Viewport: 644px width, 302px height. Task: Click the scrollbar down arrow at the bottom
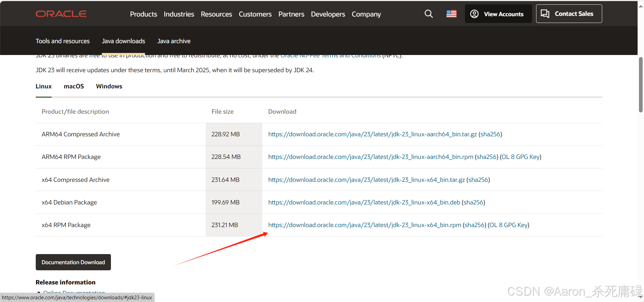[641, 297]
